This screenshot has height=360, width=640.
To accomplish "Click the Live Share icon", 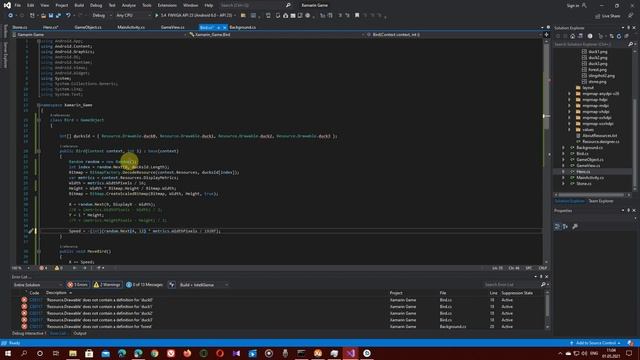I will (597, 16).
